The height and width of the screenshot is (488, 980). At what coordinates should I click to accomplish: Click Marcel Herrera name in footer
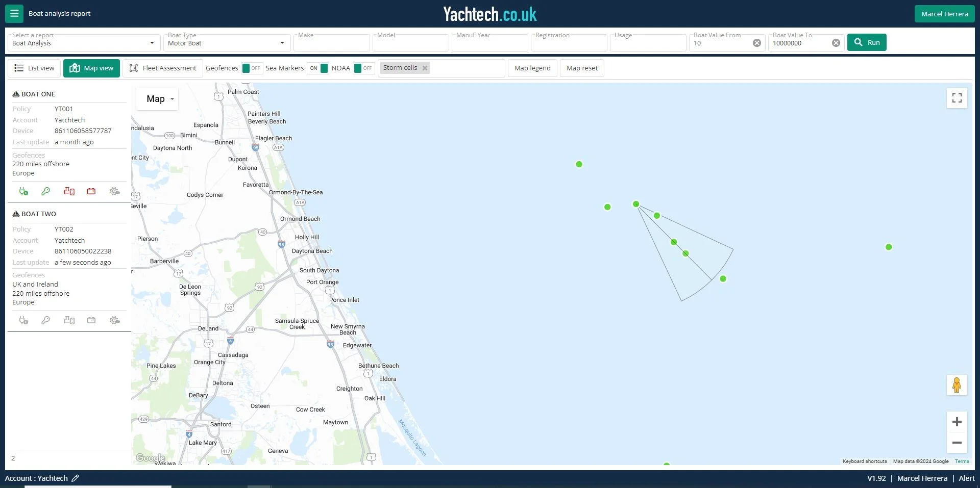(x=922, y=478)
